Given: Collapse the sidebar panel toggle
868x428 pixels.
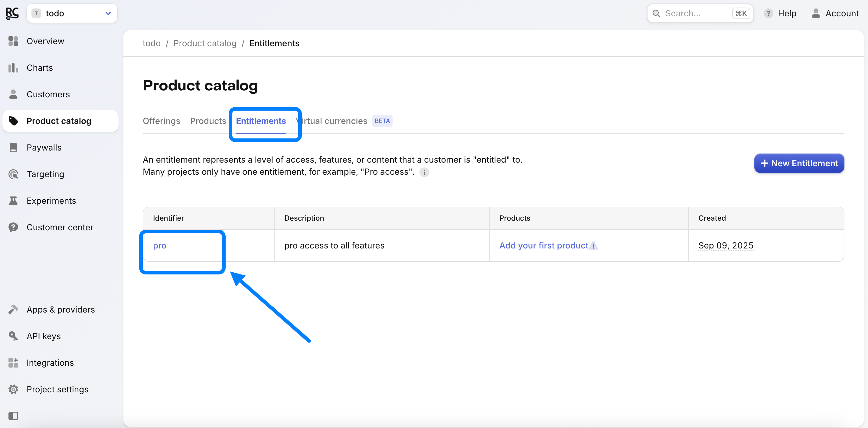Looking at the screenshot, I should [x=13, y=416].
